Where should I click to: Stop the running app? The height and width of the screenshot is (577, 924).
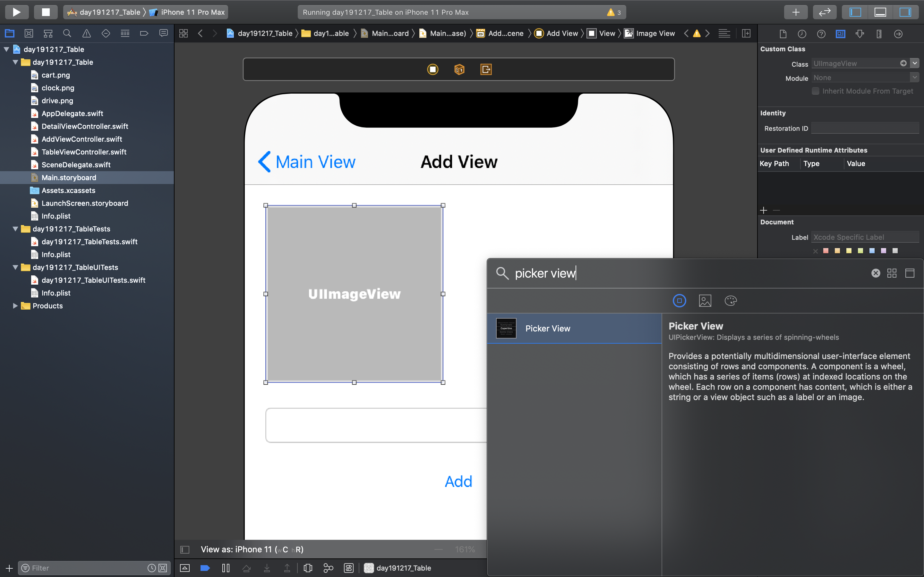pyautogui.click(x=46, y=12)
